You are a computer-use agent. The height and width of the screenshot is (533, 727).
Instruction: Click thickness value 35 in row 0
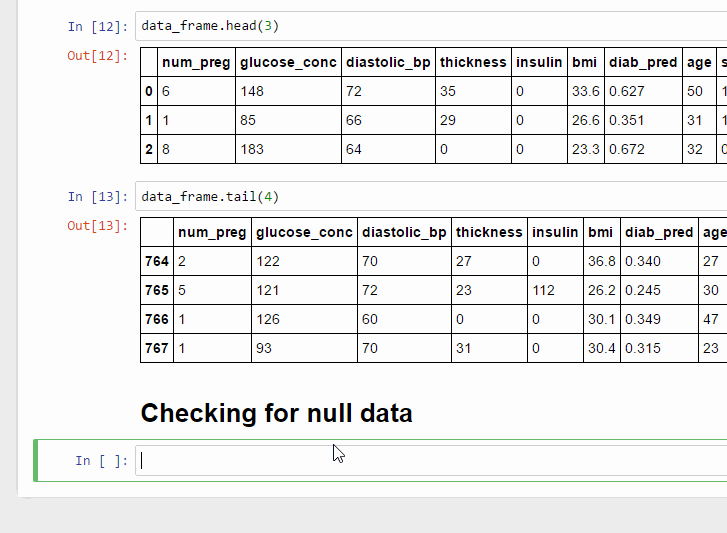point(447,91)
